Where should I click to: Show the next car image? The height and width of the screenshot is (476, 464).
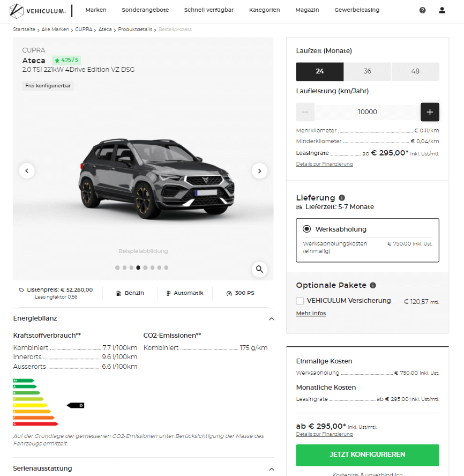259,170
